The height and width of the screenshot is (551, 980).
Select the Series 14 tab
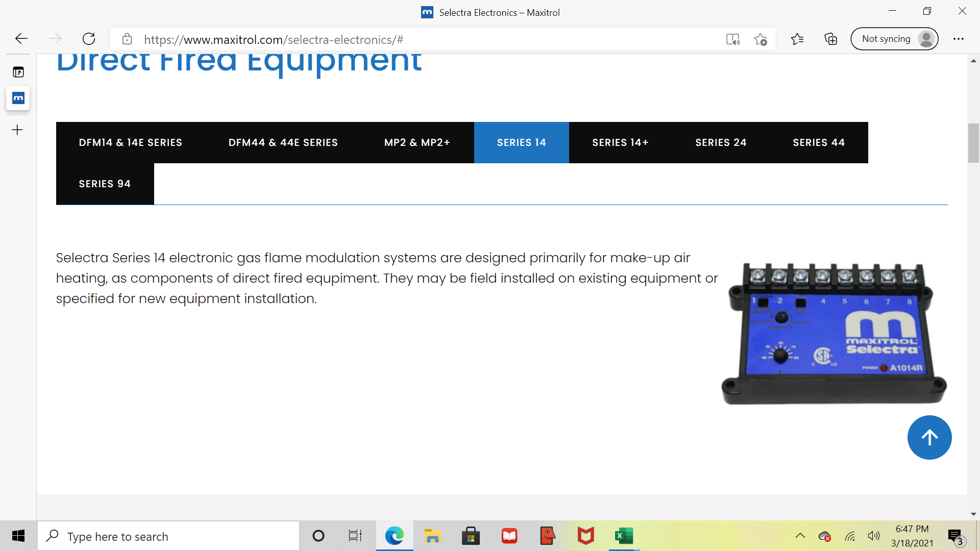(522, 143)
